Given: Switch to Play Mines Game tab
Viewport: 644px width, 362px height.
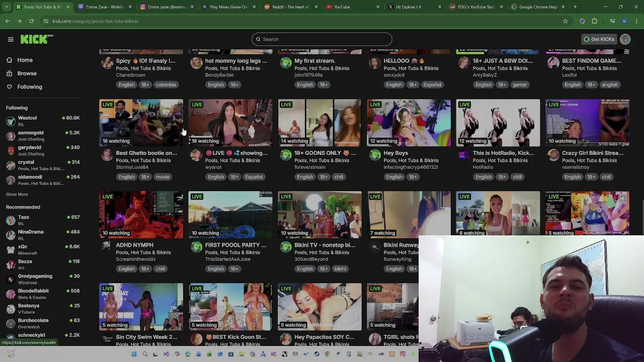Looking at the screenshot, I should coord(229,7).
